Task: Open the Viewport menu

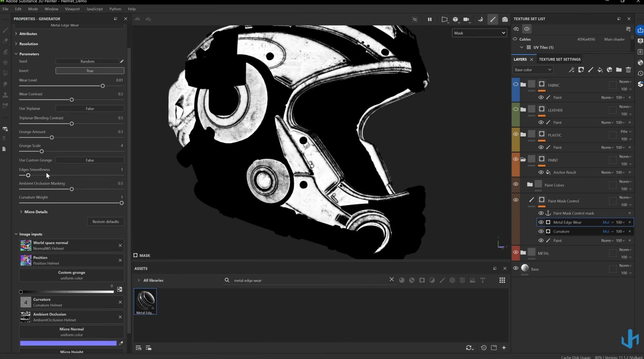Action: coord(72,9)
